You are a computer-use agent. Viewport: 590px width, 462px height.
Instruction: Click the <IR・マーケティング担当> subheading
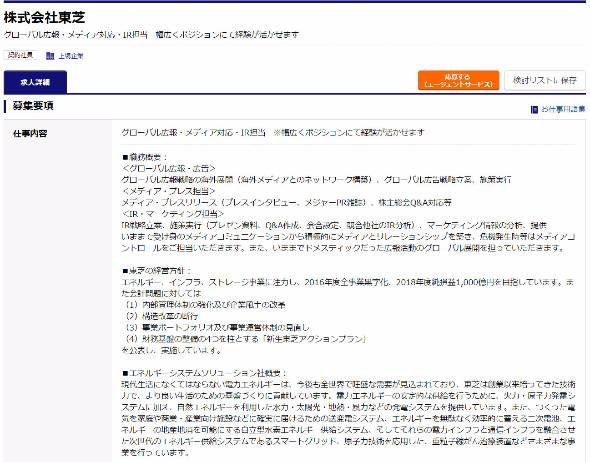173,214
